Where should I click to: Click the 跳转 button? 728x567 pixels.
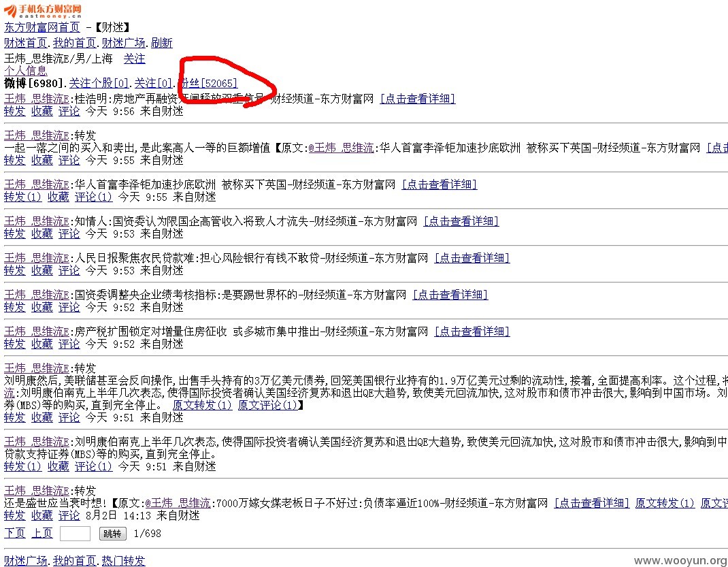113,534
